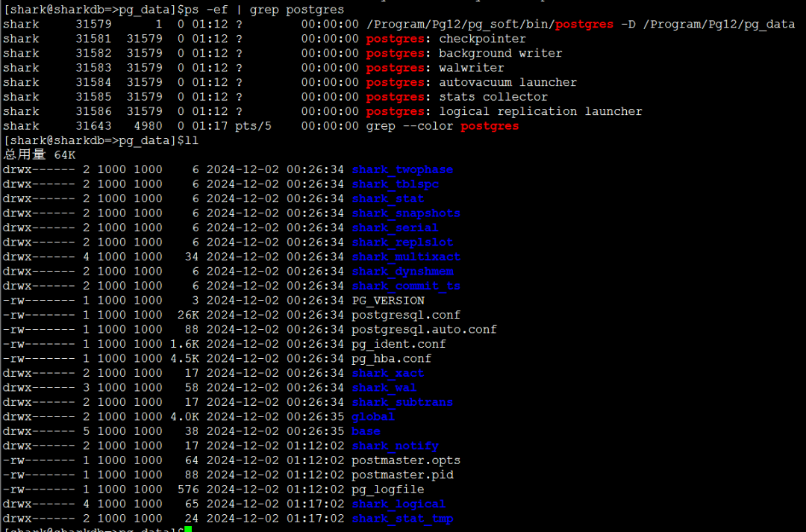Click the ps -ef | grep postgres command
This screenshot has width=806, height=532.
[264, 9]
